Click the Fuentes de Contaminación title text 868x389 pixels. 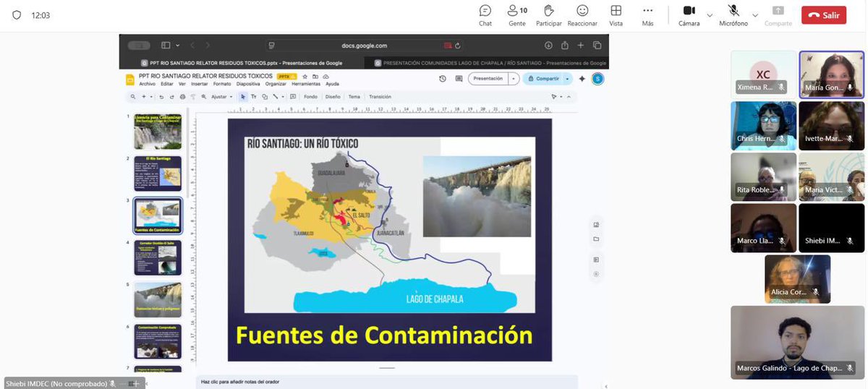384,335
